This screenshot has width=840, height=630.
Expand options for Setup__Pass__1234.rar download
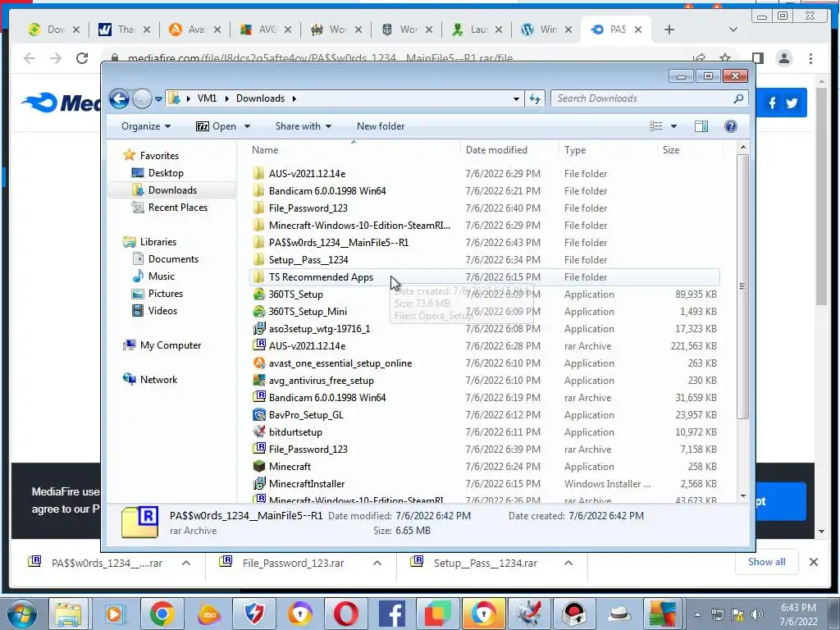point(568,563)
